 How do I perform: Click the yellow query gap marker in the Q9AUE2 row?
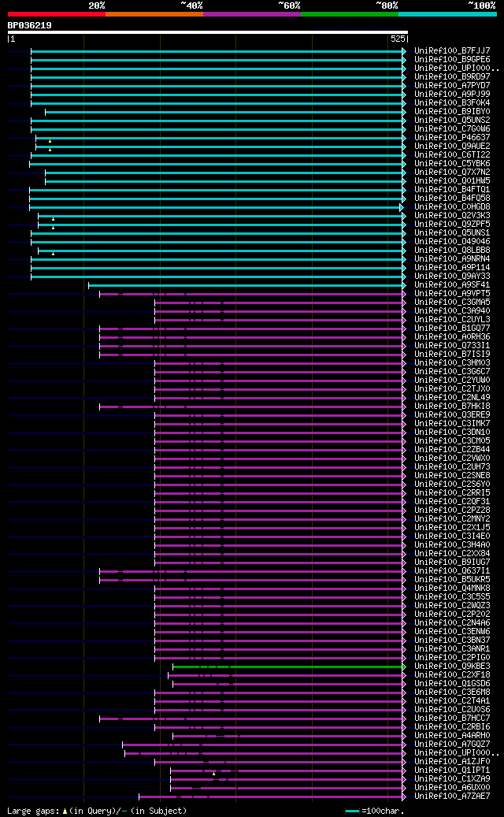[50, 150]
